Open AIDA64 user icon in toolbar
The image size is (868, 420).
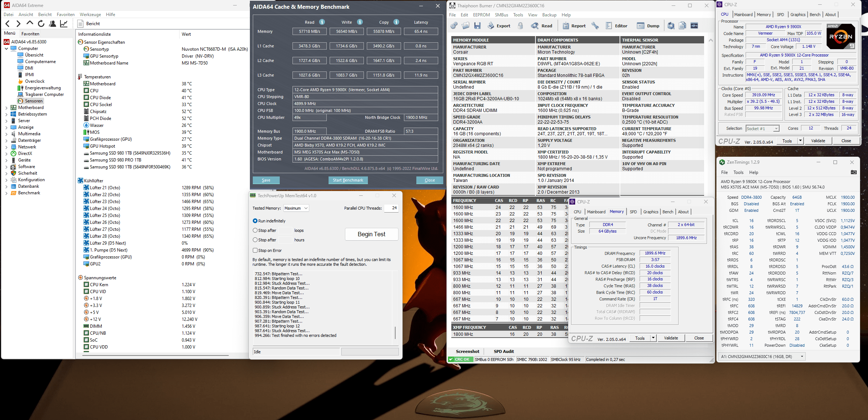pos(52,24)
